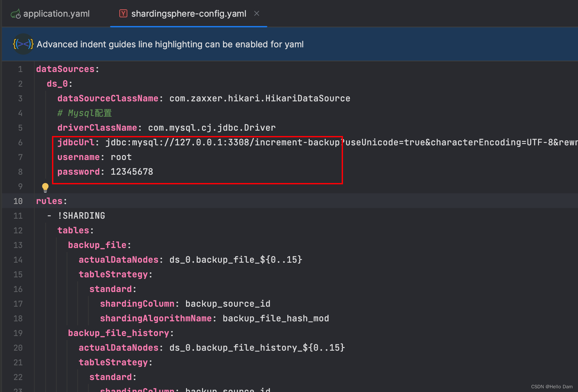The width and height of the screenshot is (578, 392).
Task: Click the ds_0 key on line 2
Action: coord(57,84)
